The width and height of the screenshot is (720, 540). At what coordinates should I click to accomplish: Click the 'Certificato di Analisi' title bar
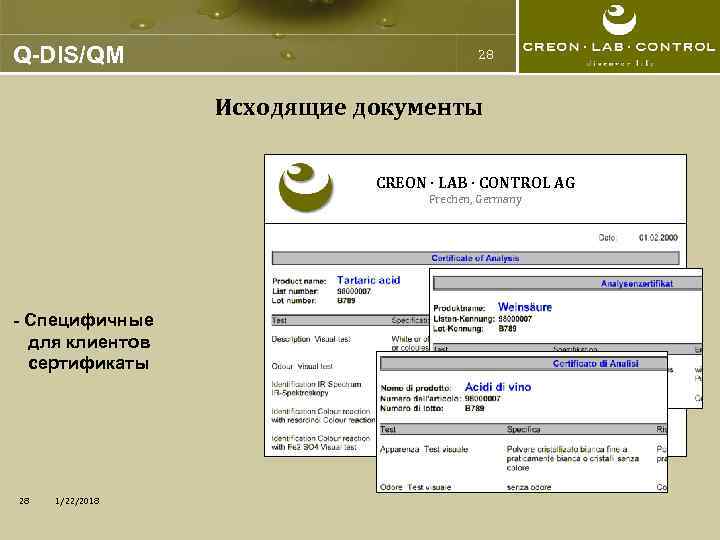pos(523,364)
